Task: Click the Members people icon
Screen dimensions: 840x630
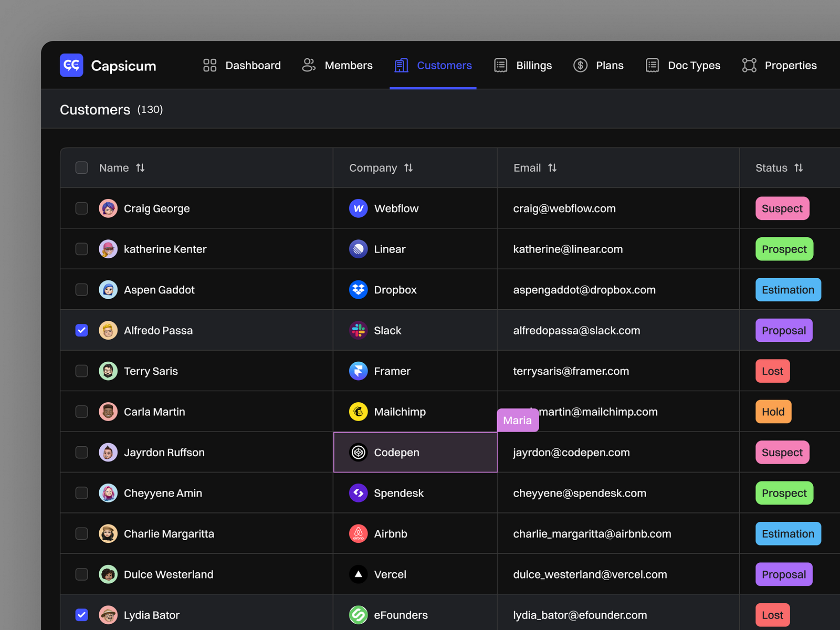Action: (x=309, y=65)
